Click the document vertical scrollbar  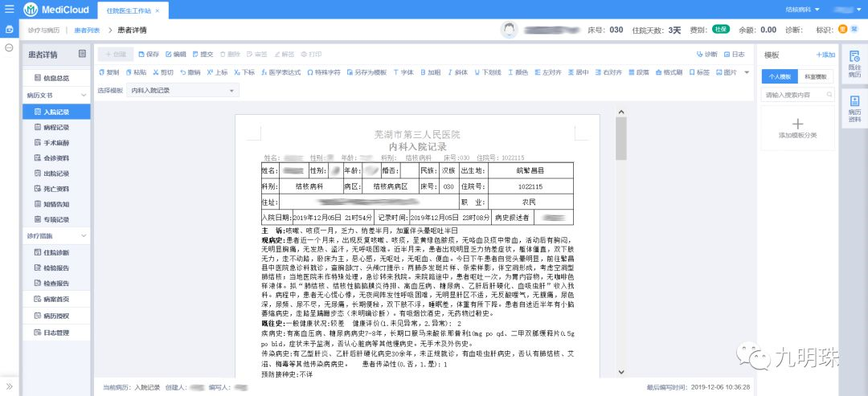(621, 242)
